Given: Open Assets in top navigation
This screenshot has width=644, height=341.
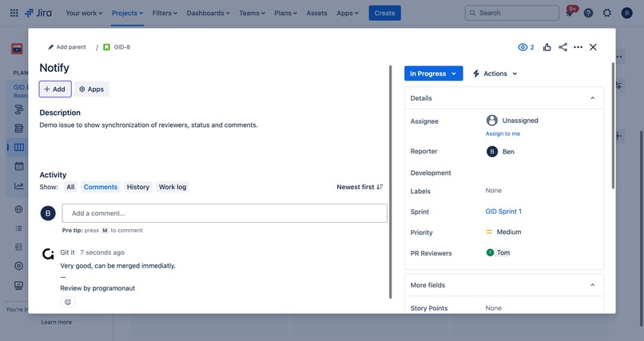Looking at the screenshot, I should click(x=316, y=13).
